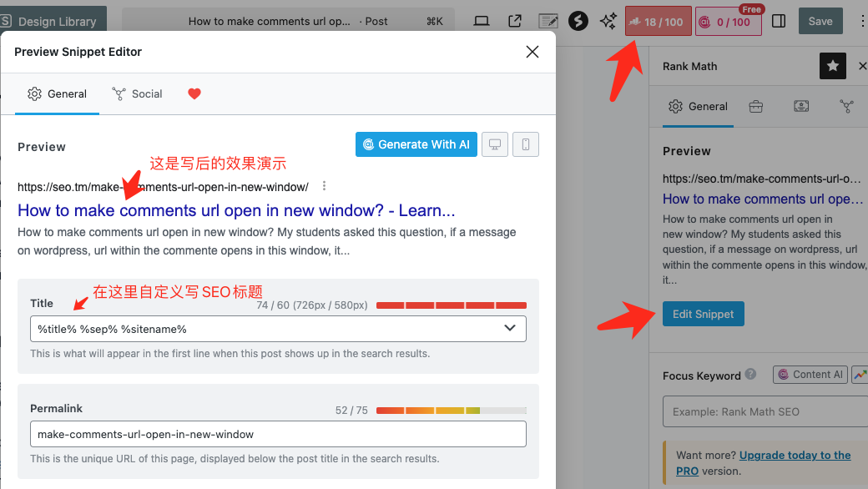
Task: Switch to mobile preview in snippet editor
Action: pos(526,144)
